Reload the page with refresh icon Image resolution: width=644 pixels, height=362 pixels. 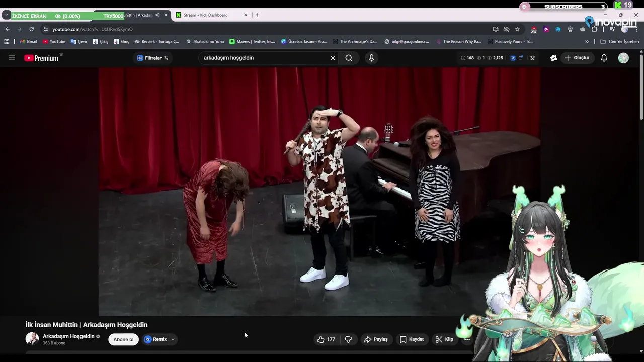(31, 29)
